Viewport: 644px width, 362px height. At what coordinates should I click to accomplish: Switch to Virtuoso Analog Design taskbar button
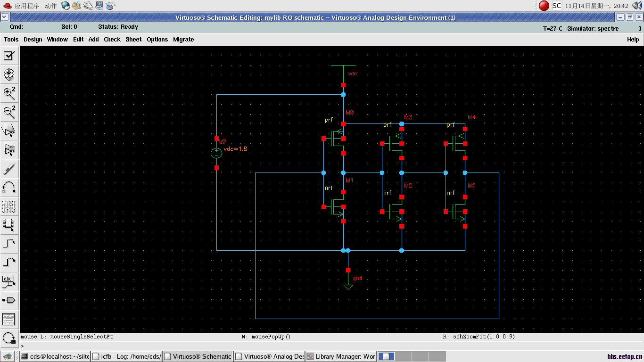pos(270,356)
